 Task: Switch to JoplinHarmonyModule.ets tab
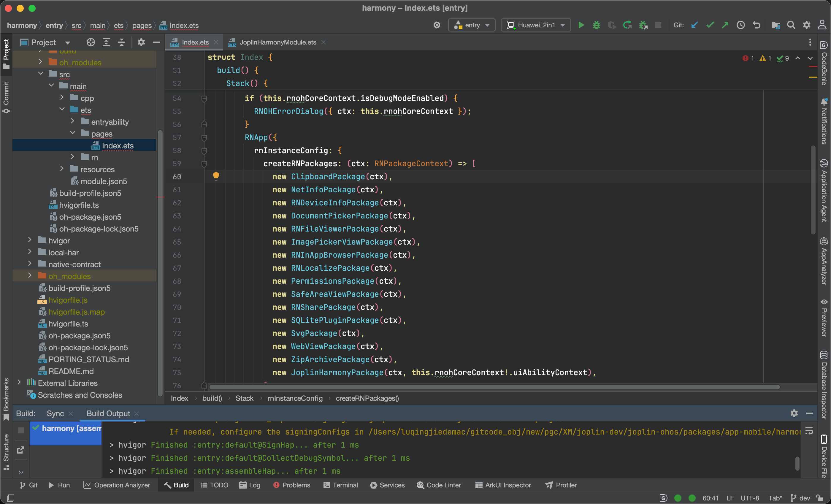pyautogui.click(x=278, y=42)
